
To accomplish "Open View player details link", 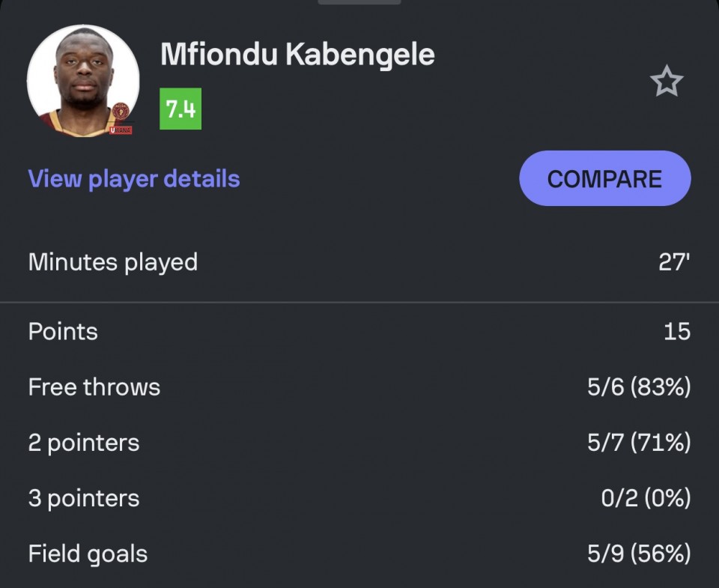I will tap(134, 178).
